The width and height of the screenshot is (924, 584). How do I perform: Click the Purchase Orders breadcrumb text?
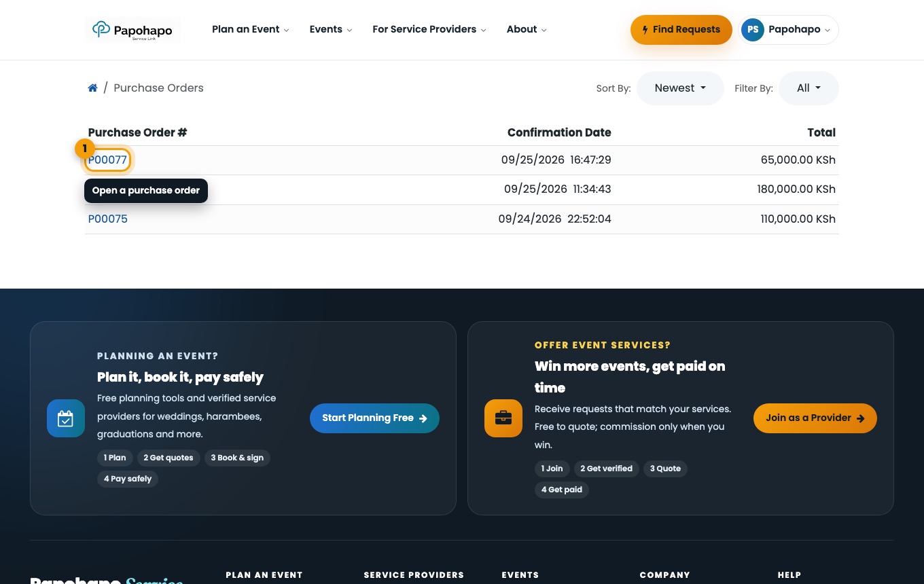158,88
